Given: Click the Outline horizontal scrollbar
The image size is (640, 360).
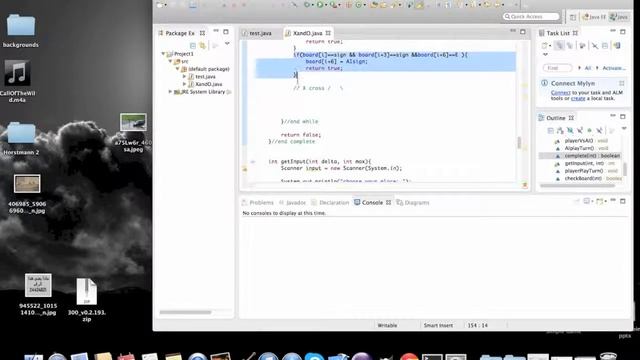Looking at the screenshot, I should [577, 186].
